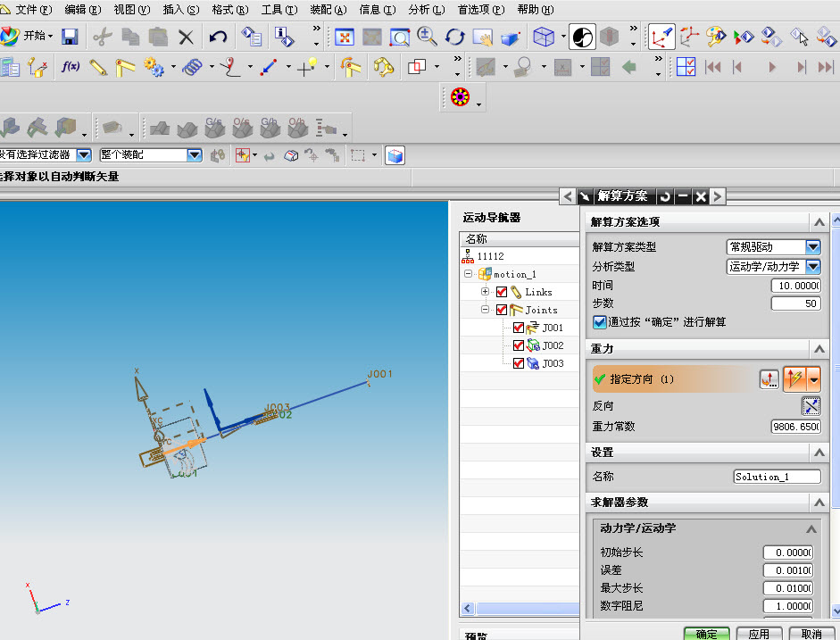Viewport: 840px width, 640px height.
Task: Open the 视图 menu
Action: point(132,10)
